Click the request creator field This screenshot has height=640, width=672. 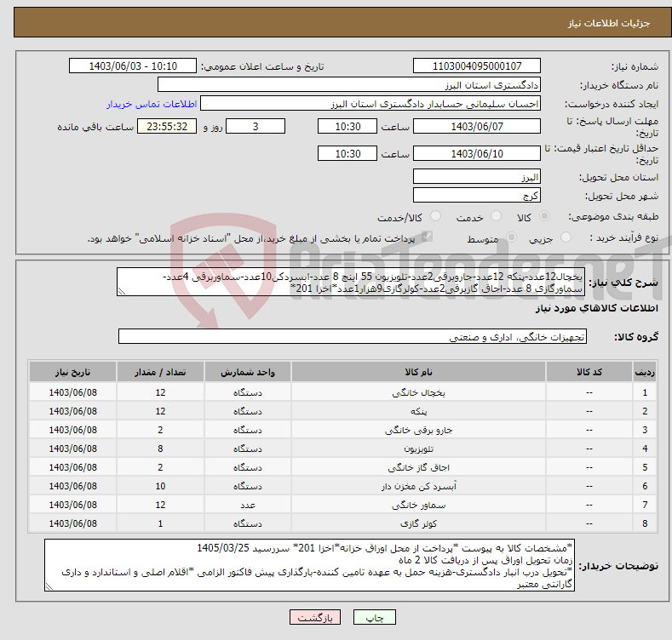click(x=370, y=104)
